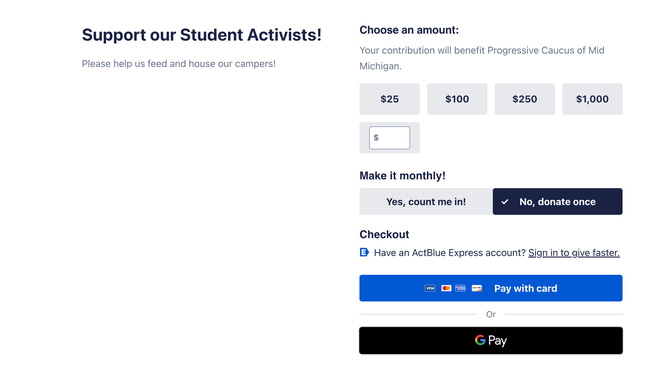Click the Discover card icon
This screenshot has height=376, width=668.
click(x=477, y=288)
